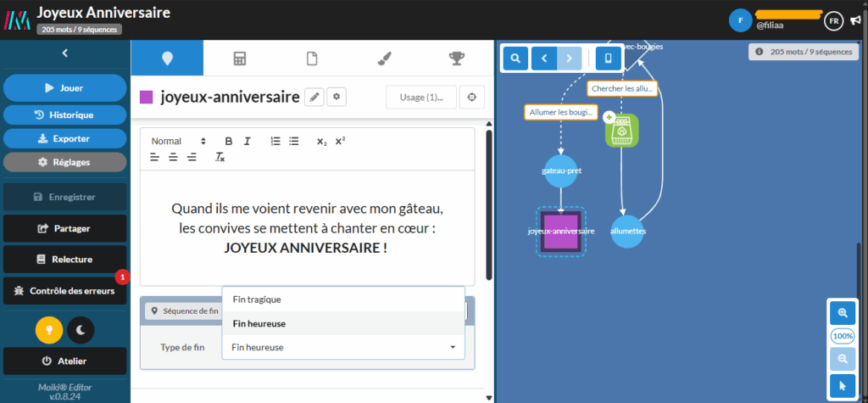The width and height of the screenshot is (868, 403).
Task: Open the map search magnifier tool
Action: [515, 59]
